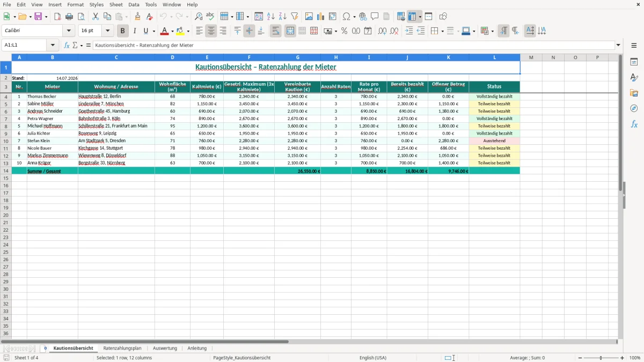This screenshot has height=362, width=644.
Task: Apply the red Font Color swatch
Action: coord(165,31)
